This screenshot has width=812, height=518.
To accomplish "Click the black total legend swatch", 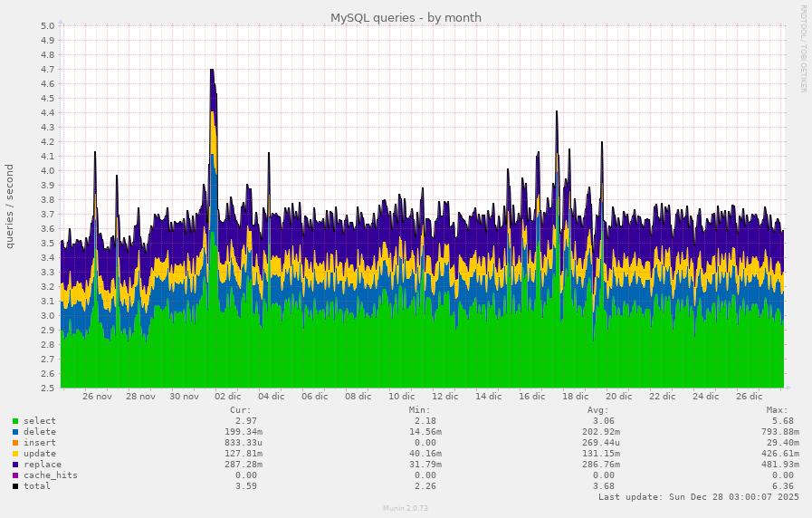I will point(15,486).
